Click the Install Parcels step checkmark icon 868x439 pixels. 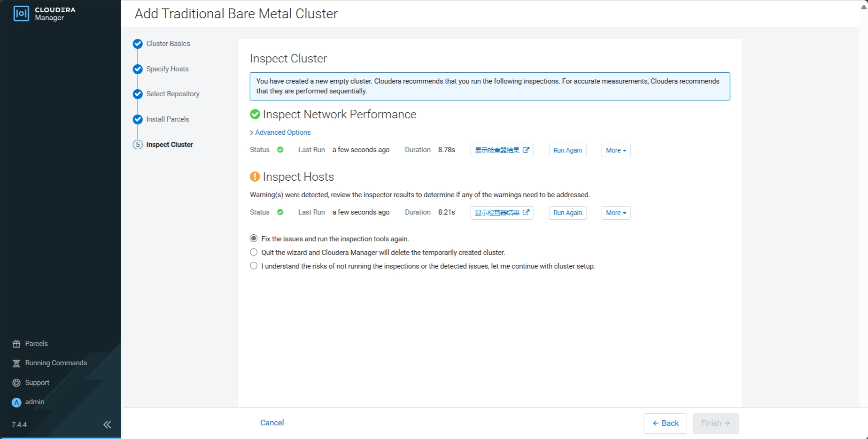pyautogui.click(x=138, y=119)
